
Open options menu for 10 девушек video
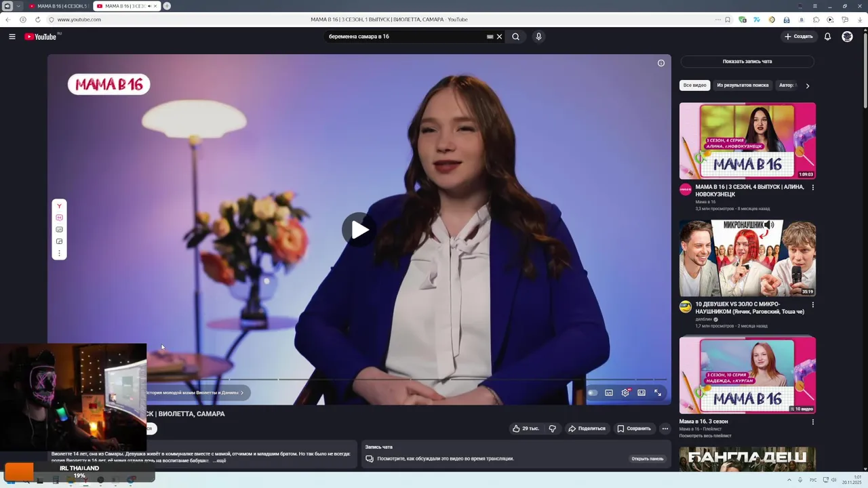tap(813, 305)
